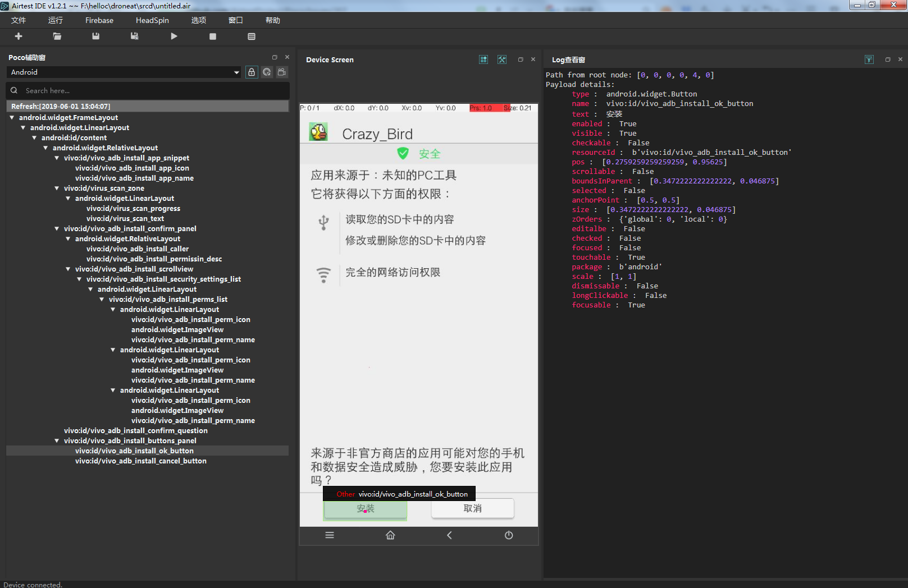Viewport: 908px width, 588px height.
Task: Tap the device power icon
Action: pos(509,535)
